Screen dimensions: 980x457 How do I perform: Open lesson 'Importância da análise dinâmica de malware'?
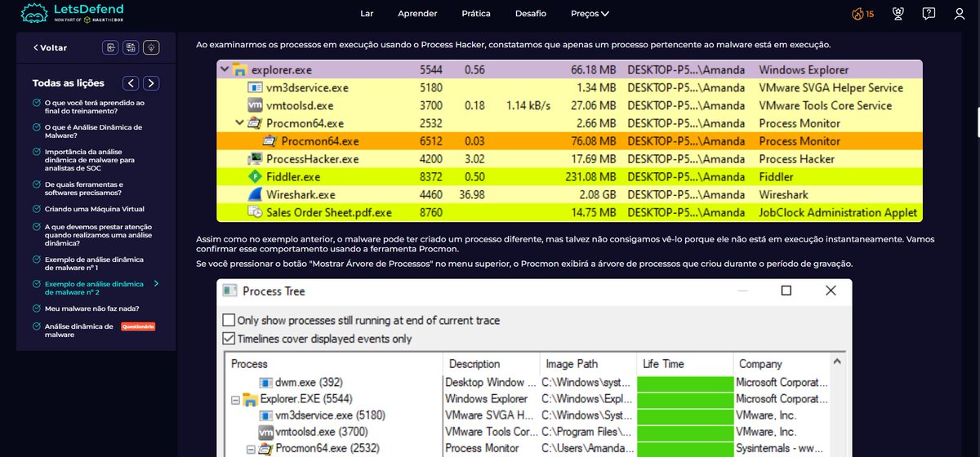(x=90, y=160)
